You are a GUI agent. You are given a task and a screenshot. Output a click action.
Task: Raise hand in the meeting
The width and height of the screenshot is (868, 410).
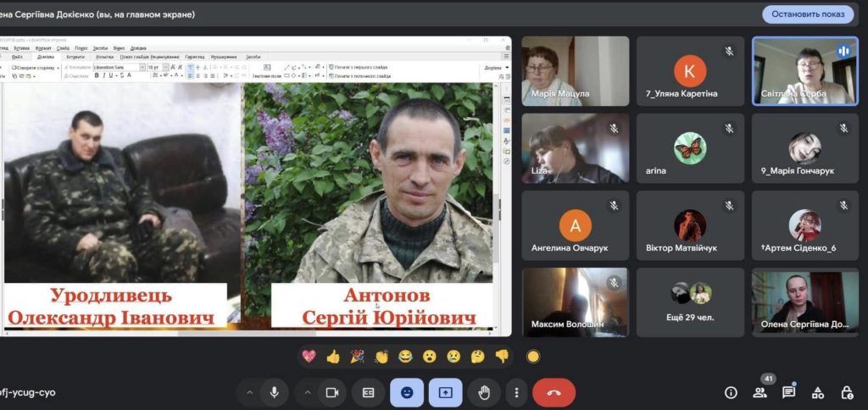tap(484, 392)
